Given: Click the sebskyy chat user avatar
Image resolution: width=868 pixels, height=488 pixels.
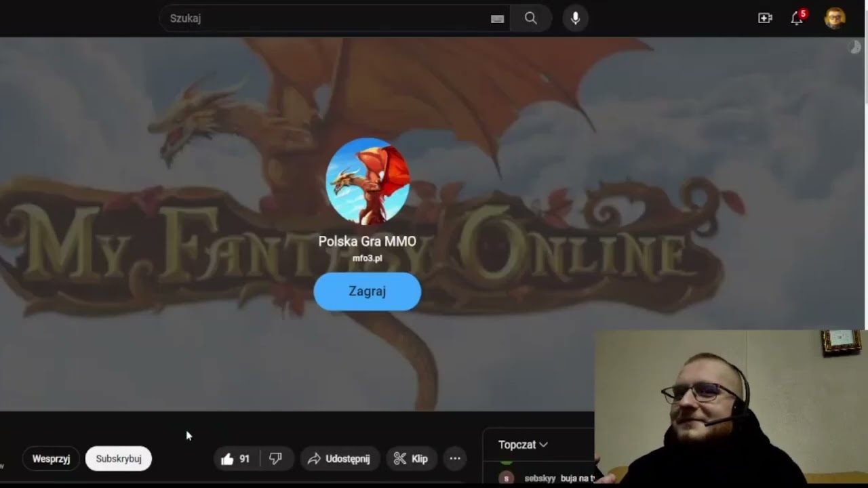Looking at the screenshot, I should [506, 478].
